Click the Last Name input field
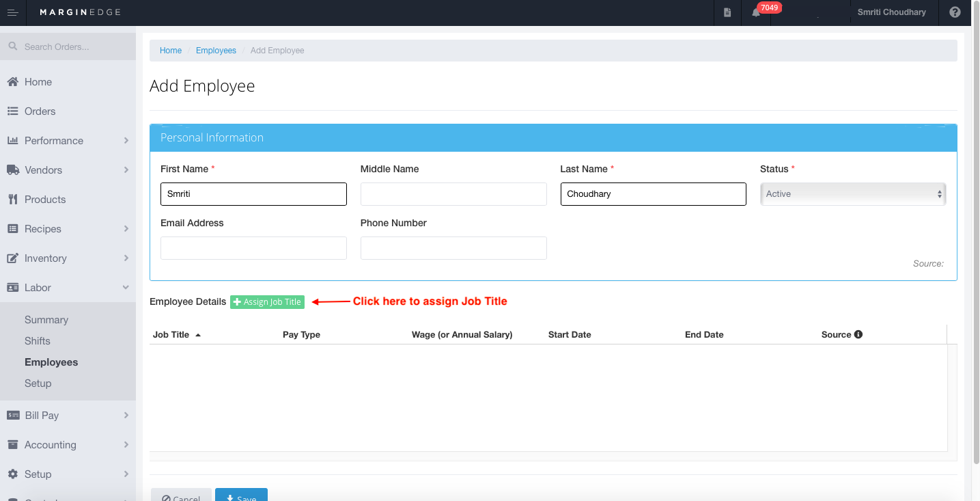980x501 pixels. (653, 194)
